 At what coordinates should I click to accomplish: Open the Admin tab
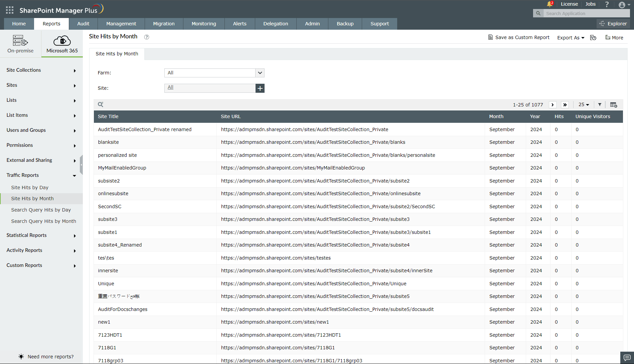[312, 24]
